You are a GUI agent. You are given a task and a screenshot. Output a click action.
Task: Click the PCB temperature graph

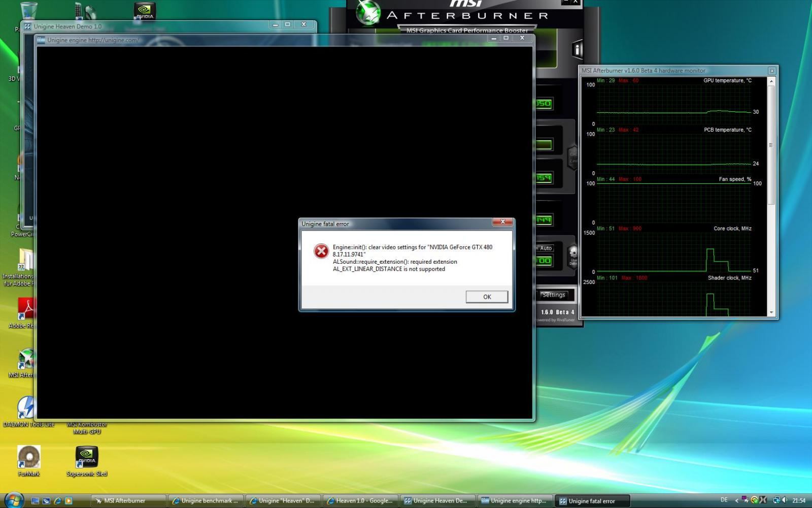tap(674, 153)
